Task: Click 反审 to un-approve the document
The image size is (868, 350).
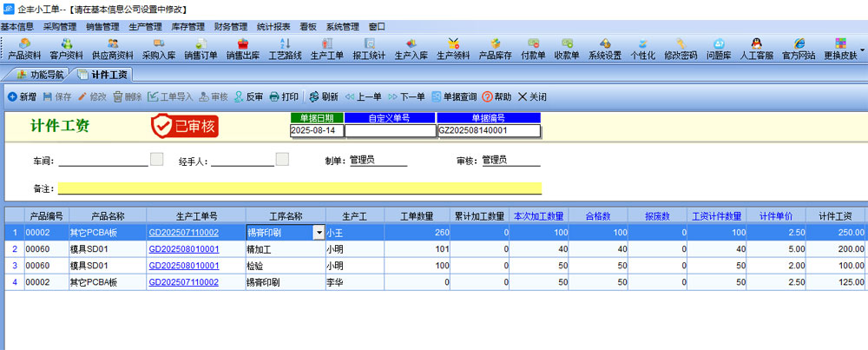Action: (x=248, y=96)
